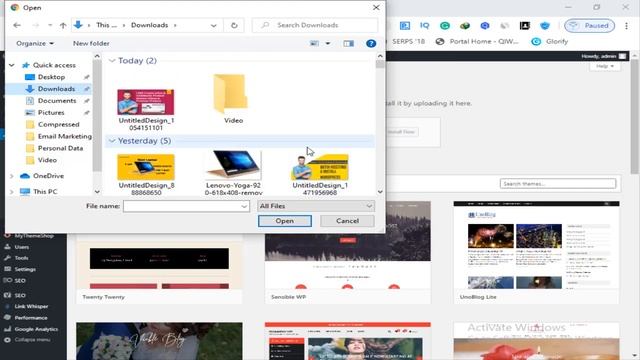The image size is (640, 360).
Task: Open Users in WordPress menu
Action: [x=21, y=247]
